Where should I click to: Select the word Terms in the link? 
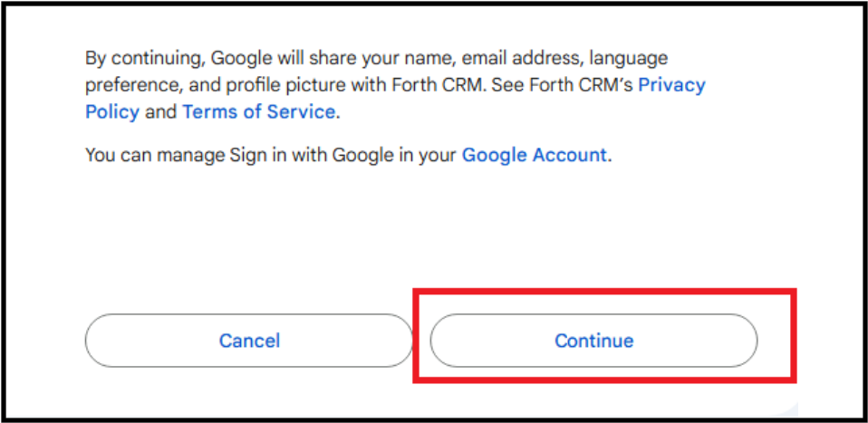pyautogui.click(x=207, y=112)
